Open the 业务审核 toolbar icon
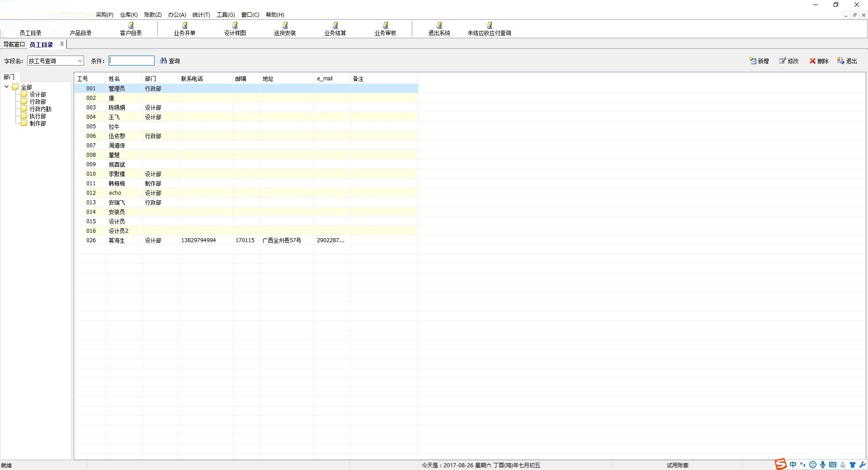Image resolution: width=868 pixels, height=470 pixels. pos(385,29)
